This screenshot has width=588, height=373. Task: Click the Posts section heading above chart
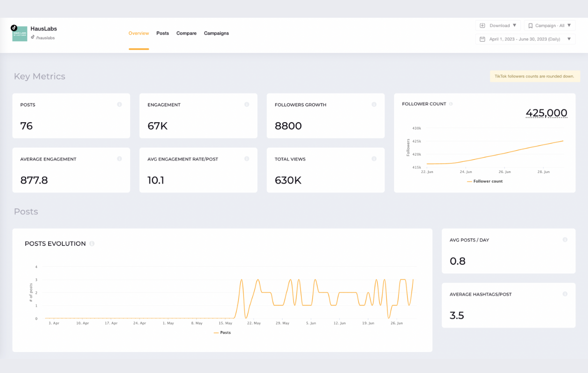pyautogui.click(x=26, y=212)
